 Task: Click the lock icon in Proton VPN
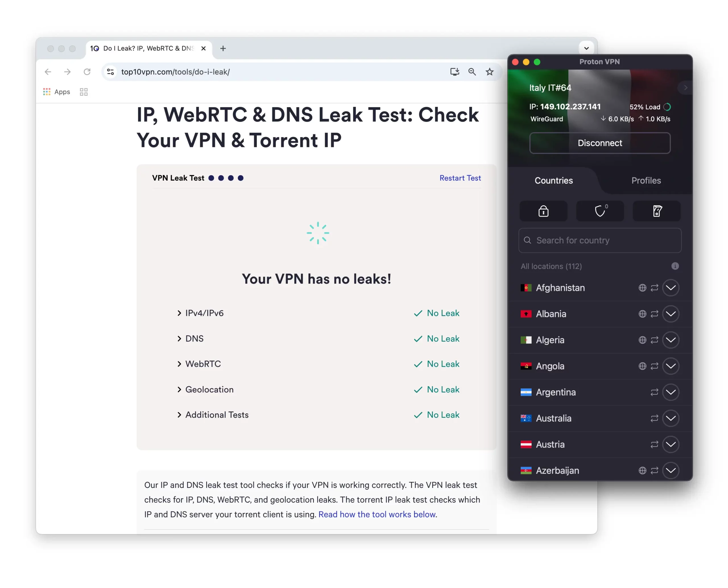point(543,211)
